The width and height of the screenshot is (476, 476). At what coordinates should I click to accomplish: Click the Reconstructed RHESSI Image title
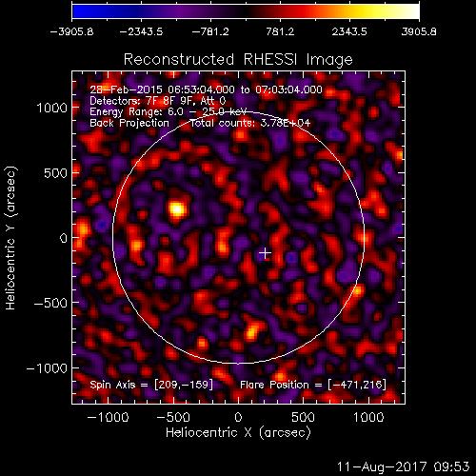tap(238, 59)
